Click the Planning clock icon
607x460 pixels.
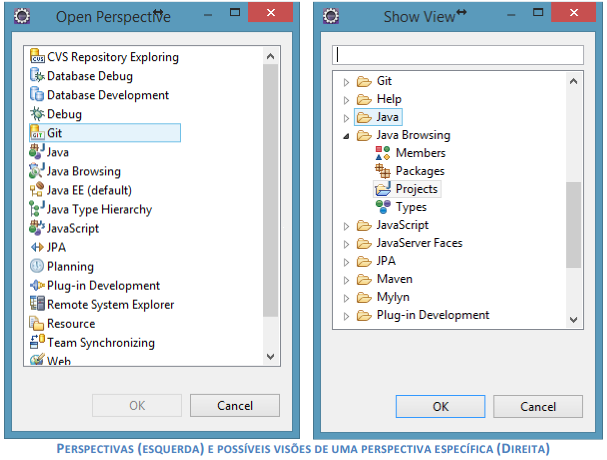coord(37,266)
